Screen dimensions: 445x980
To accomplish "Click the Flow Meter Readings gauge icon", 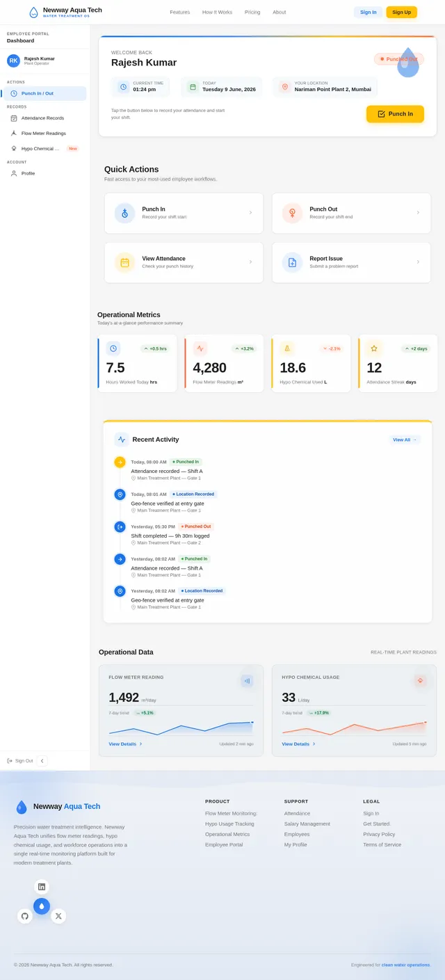I will click(x=14, y=133).
